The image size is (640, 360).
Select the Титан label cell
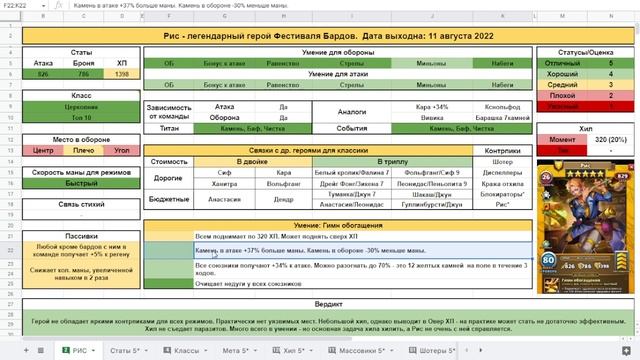[x=169, y=128]
